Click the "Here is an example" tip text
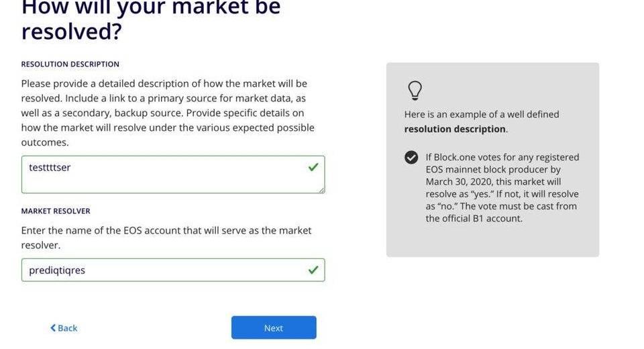The height and width of the screenshot is (349, 644). click(x=482, y=114)
